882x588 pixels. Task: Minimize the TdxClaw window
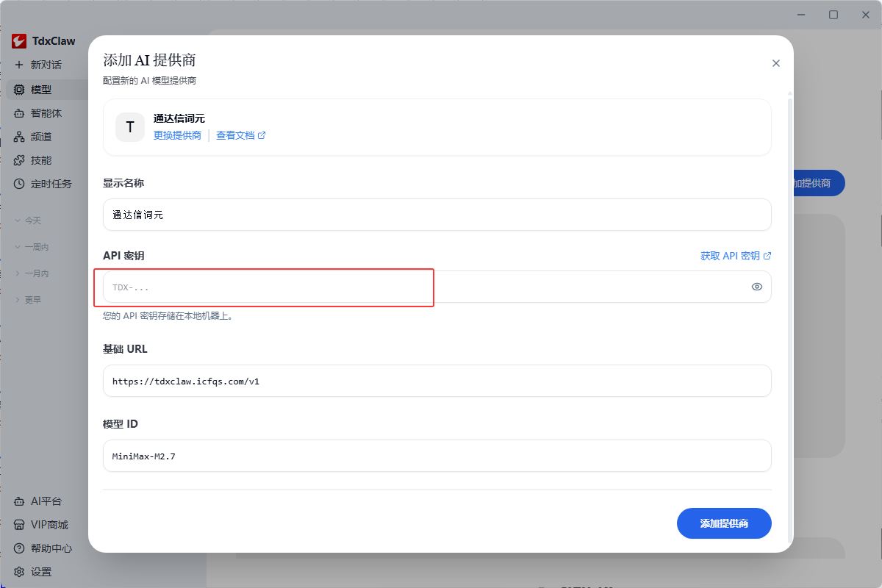pos(800,15)
